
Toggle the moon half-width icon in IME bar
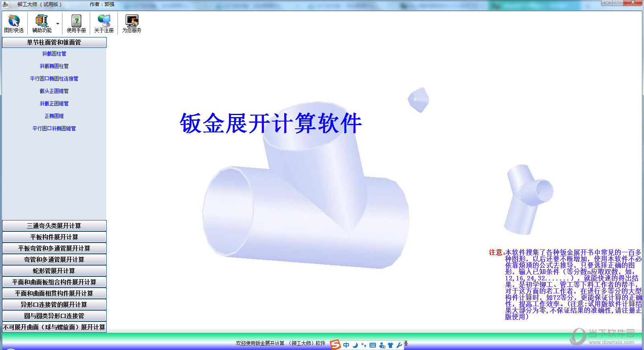pos(355,345)
